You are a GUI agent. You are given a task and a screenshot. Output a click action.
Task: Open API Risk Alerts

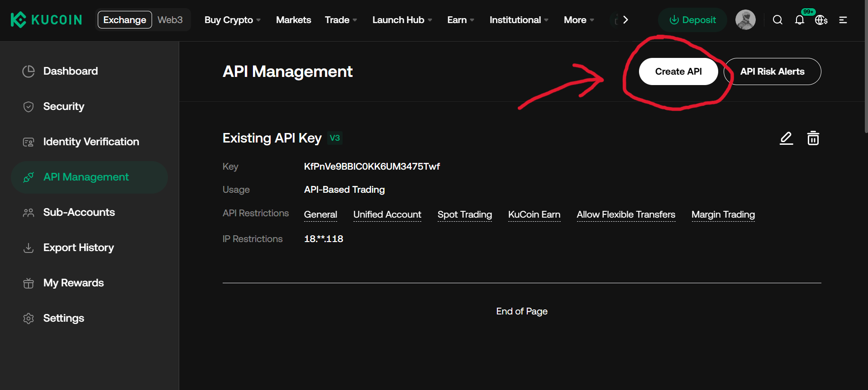coord(773,71)
